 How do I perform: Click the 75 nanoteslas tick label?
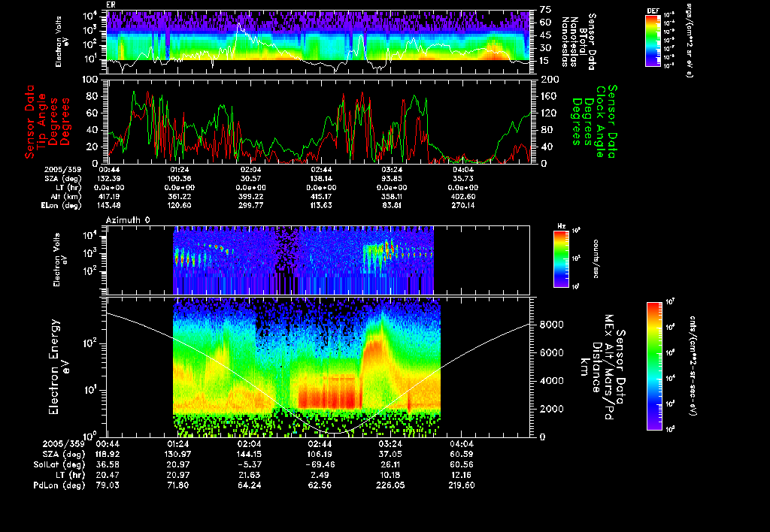click(546, 10)
